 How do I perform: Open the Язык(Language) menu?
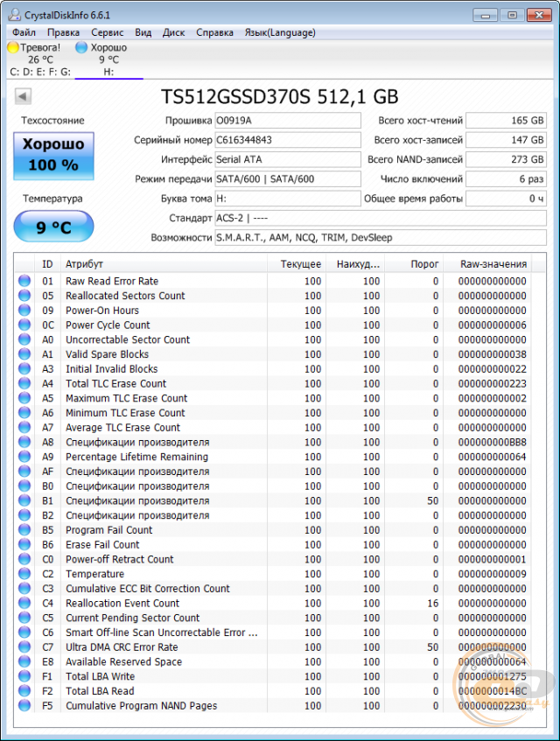(x=280, y=32)
